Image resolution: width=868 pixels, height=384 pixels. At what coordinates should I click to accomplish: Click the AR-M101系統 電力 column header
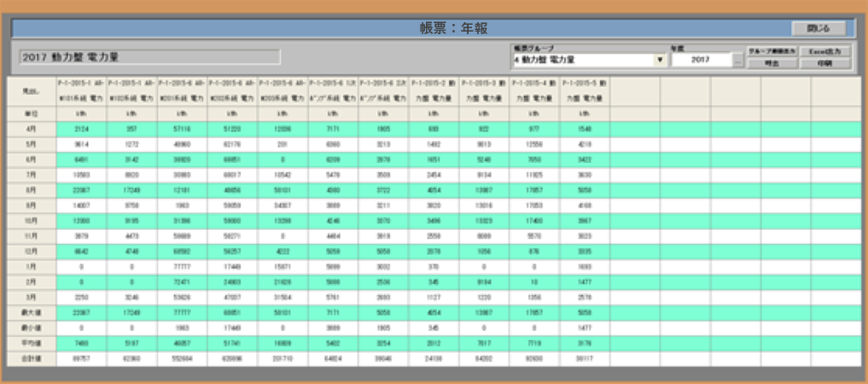pyautogui.click(x=81, y=91)
